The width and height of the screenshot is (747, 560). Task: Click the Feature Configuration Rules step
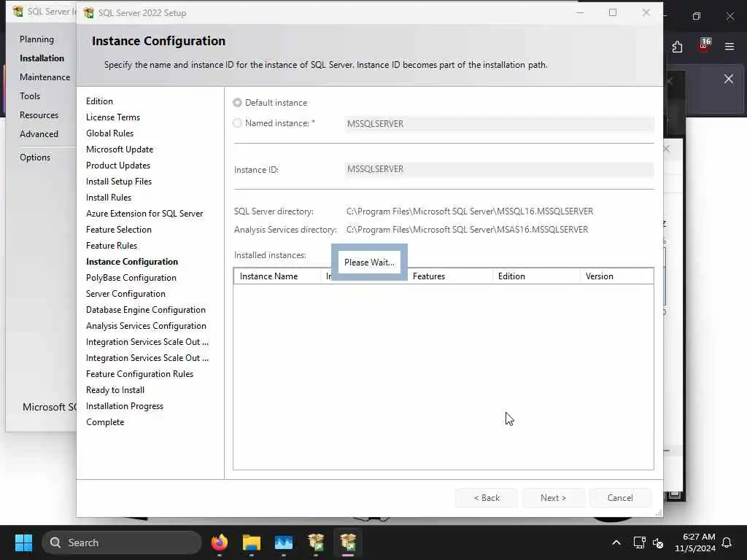pos(139,374)
